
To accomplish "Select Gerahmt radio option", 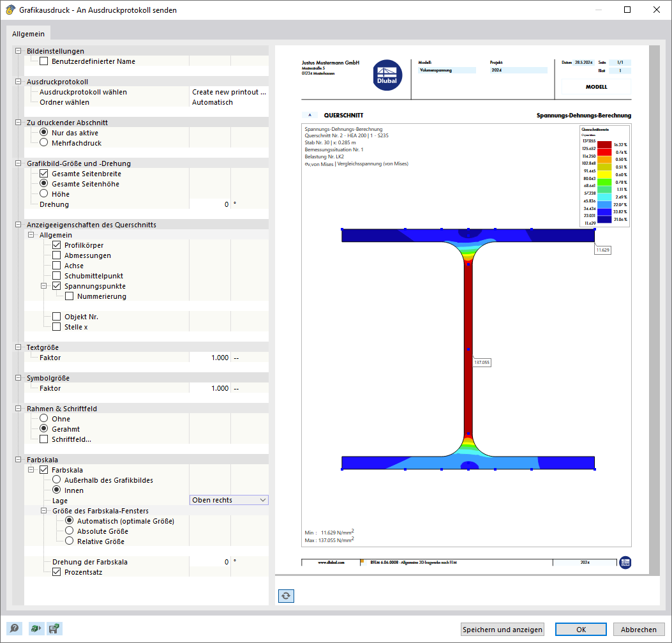I will click(x=43, y=428).
